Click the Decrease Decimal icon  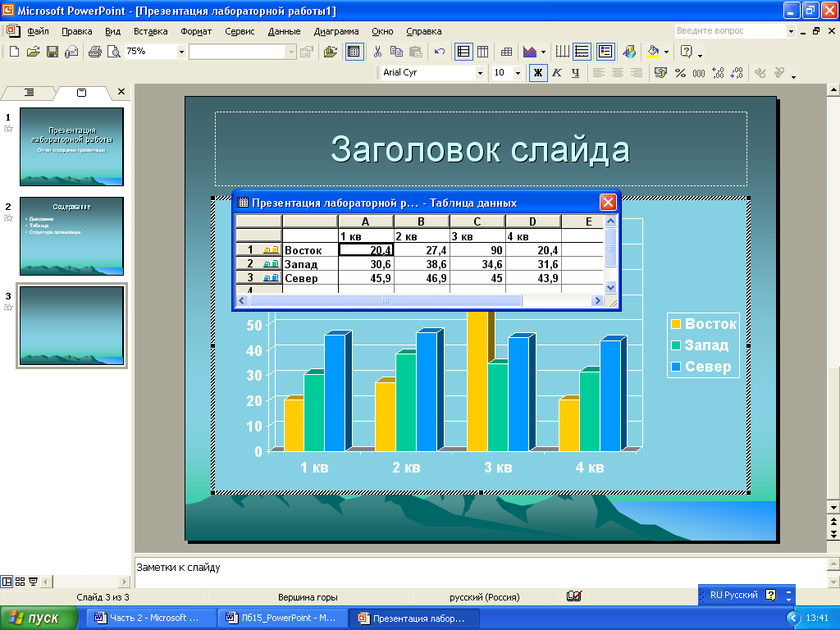coord(737,73)
